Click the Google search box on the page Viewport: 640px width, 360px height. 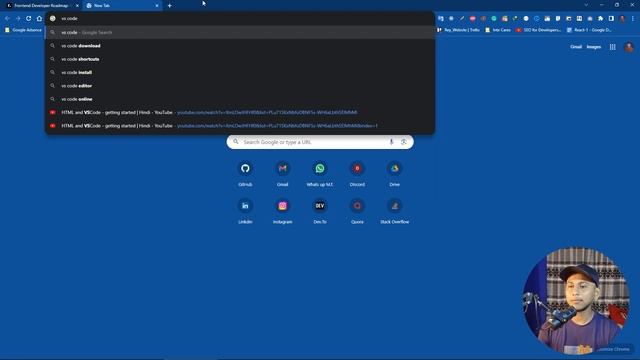(x=320, y=142)
